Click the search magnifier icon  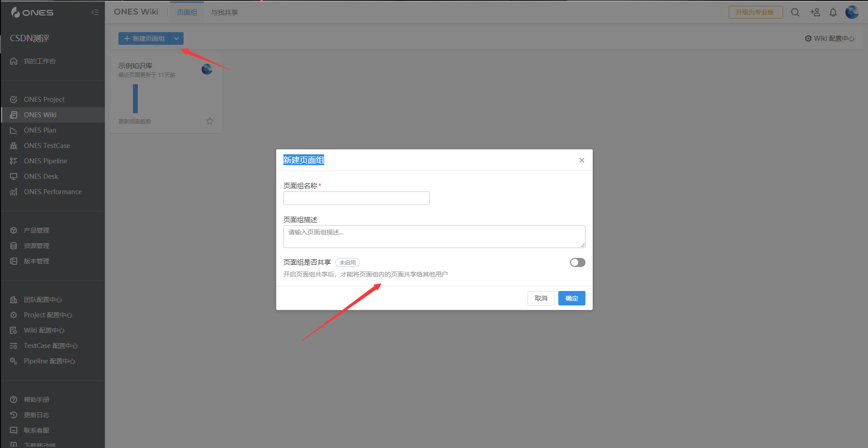click(795, 12)
